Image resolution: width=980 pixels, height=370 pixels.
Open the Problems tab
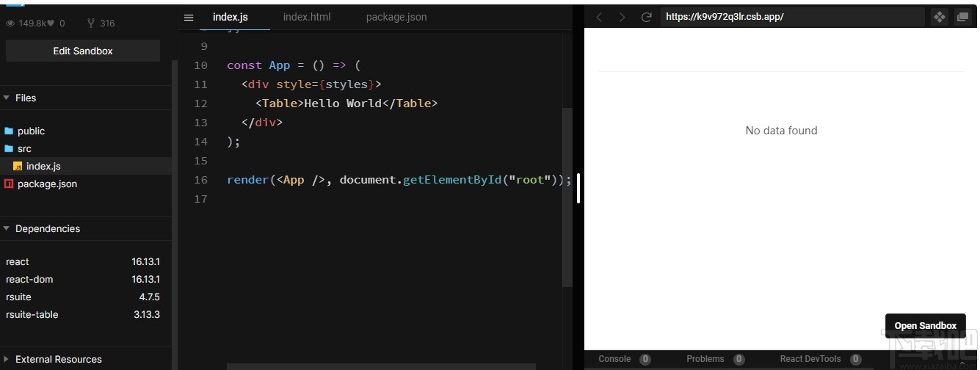(705, 359)
